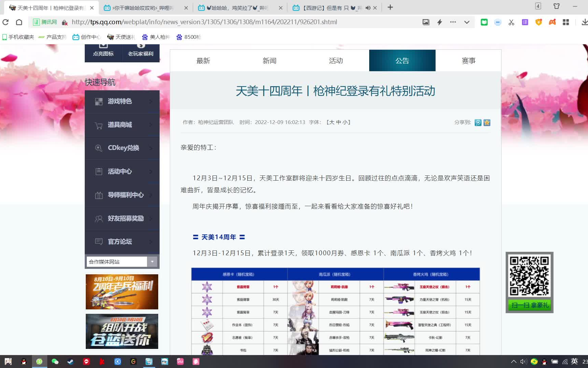Open the 2周年老兵福利 banner
This screenshot has height=368, width=588.
click(122, 292)
